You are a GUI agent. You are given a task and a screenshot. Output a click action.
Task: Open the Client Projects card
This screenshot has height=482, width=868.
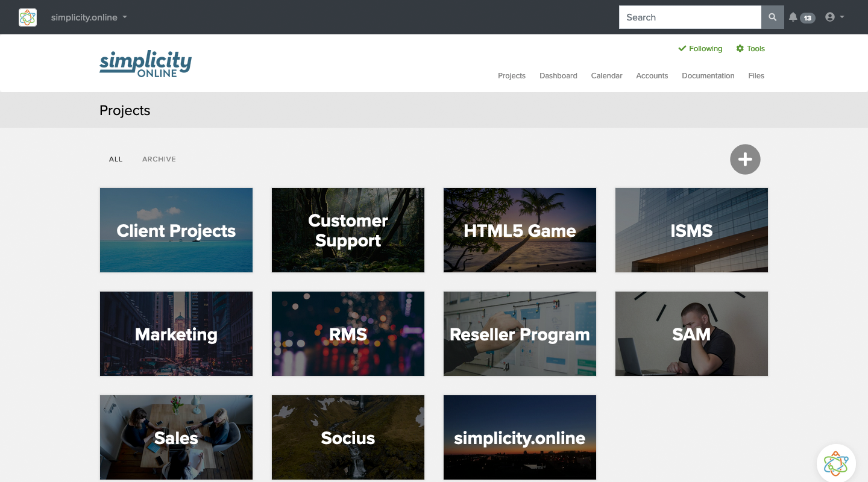pos(176,230)
